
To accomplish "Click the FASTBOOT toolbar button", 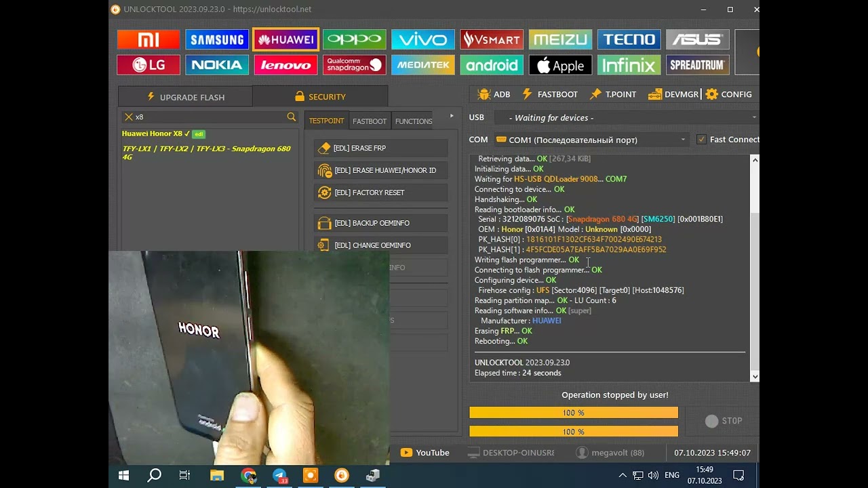I will [550, 94].
